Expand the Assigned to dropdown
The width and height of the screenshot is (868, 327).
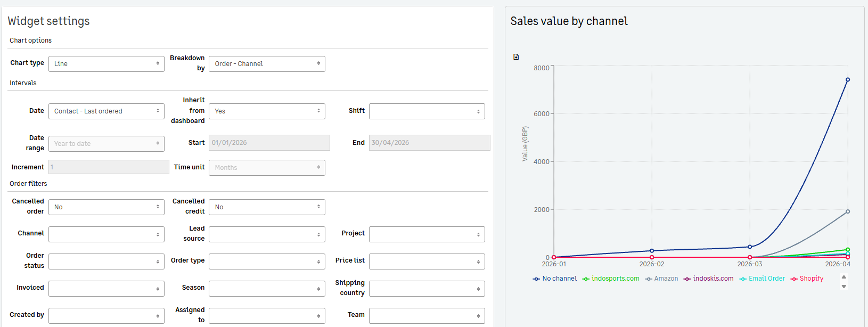coord(267,316)
